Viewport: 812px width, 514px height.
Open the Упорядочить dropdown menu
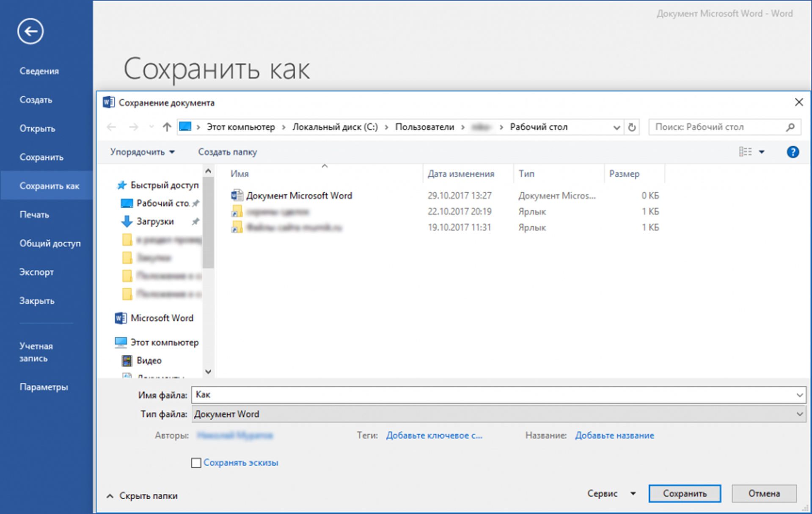[x=142, y=152]
